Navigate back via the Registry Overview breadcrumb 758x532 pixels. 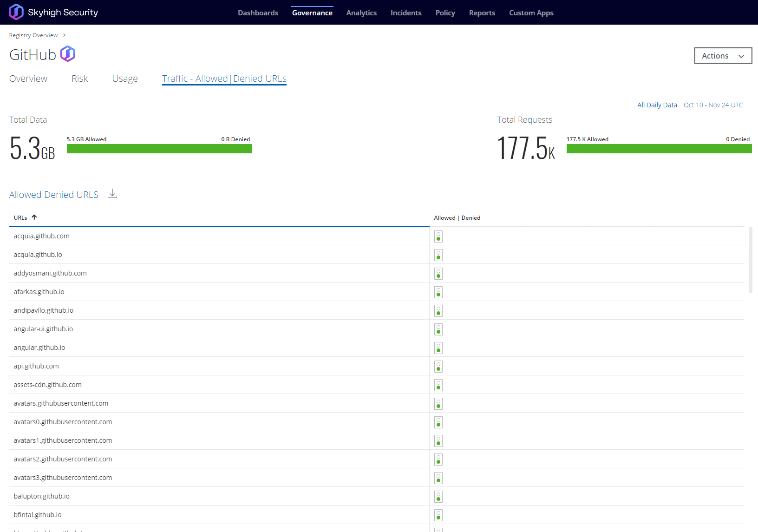[33, 35]
